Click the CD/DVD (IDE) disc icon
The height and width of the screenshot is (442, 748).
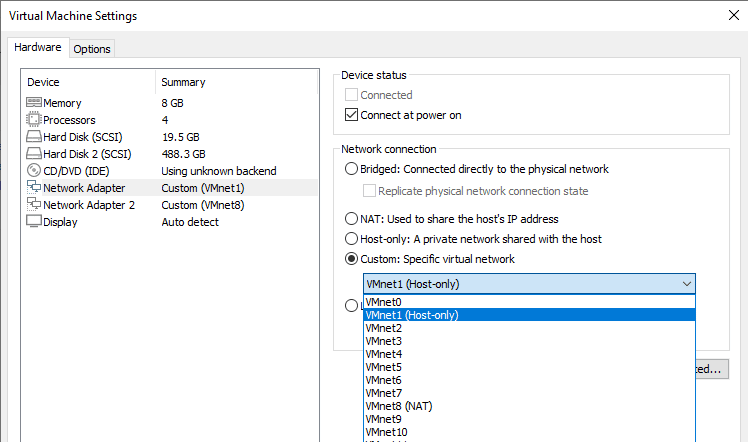(x=33, y=171)
